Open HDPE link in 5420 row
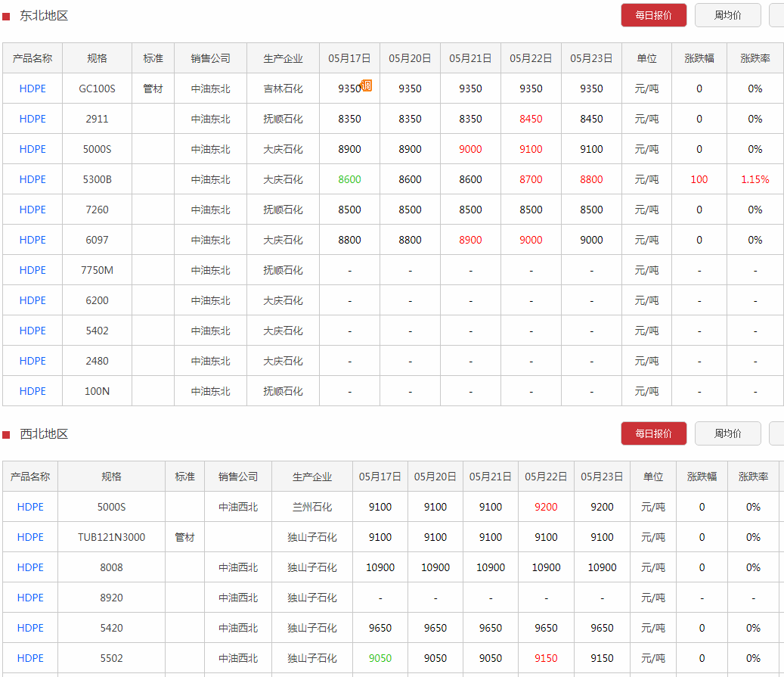784x677 pixels. click(30, 629)
